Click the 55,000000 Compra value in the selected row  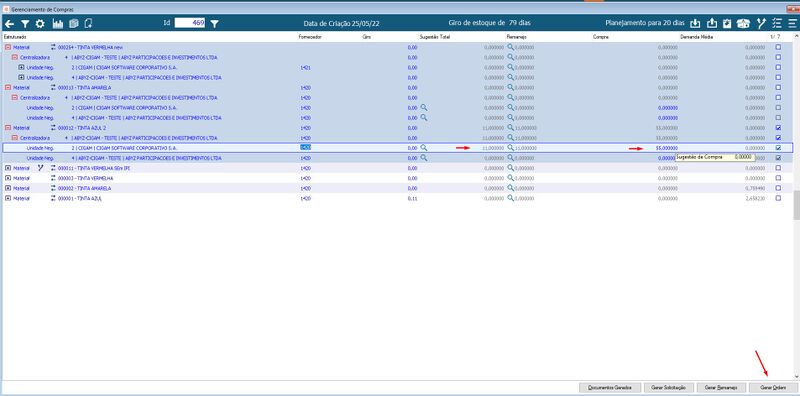click(x=667, y=148)
